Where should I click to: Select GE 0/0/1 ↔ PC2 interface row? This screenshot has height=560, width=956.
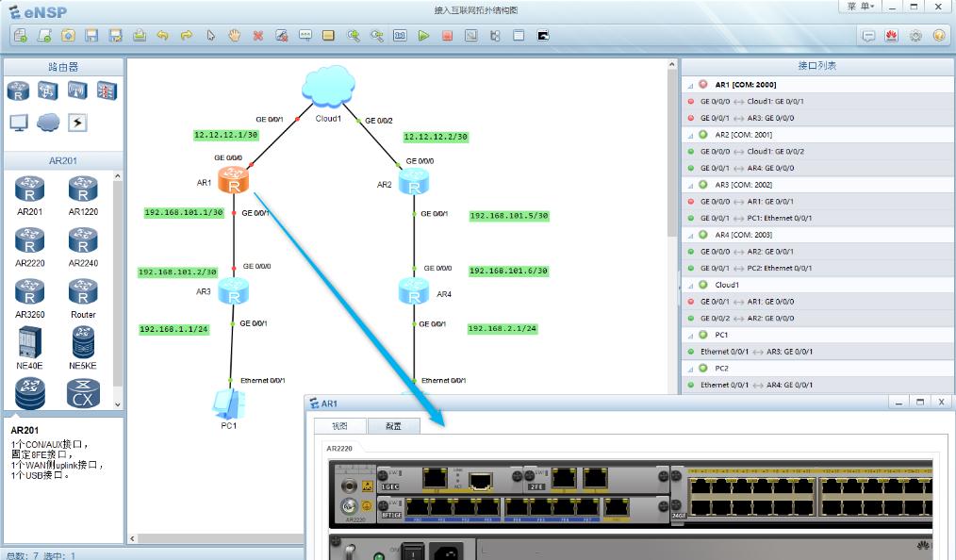click(x=755, y=269)
